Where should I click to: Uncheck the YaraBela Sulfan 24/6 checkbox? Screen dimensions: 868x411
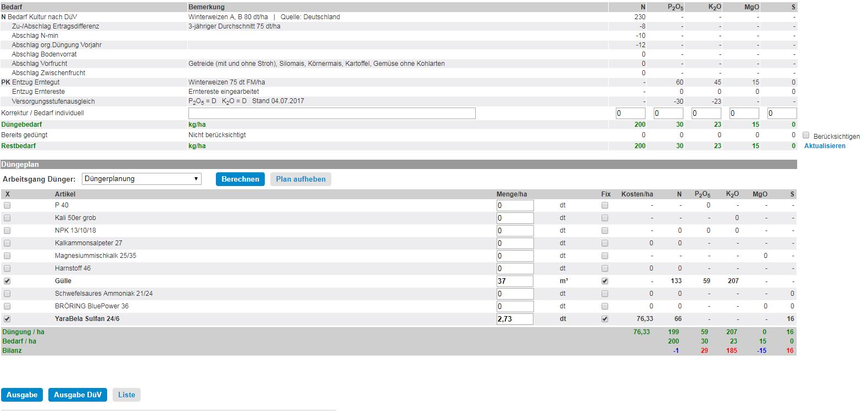(x=7, y=319)
